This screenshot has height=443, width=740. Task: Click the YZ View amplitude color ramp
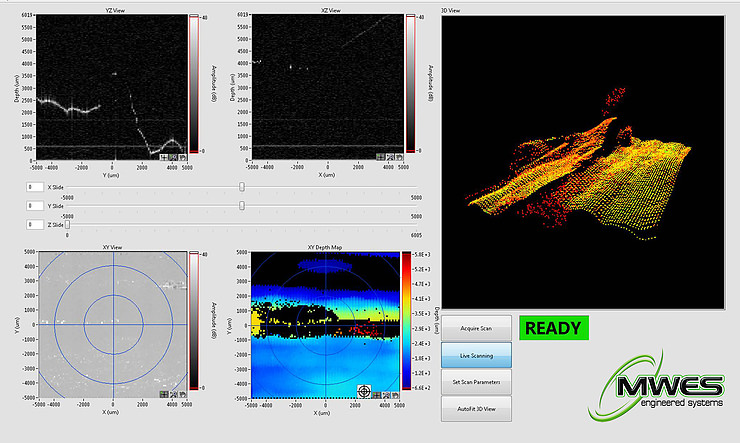(x=193, y=84)
